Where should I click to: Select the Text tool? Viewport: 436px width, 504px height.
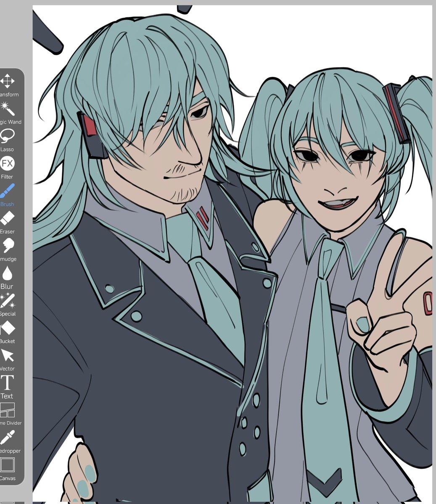point(8,386)
